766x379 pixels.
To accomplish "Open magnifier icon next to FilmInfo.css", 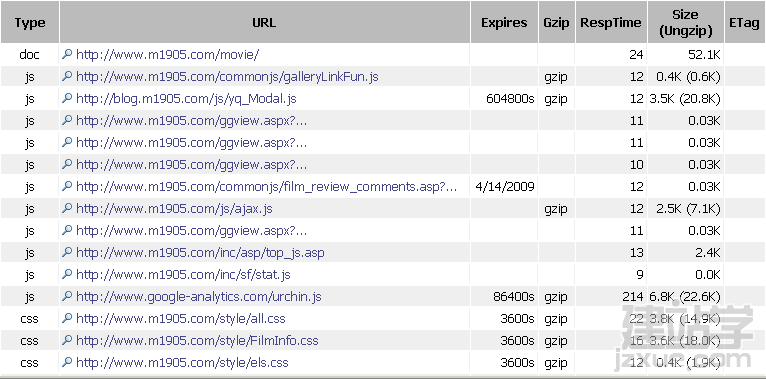I will 67,340.
